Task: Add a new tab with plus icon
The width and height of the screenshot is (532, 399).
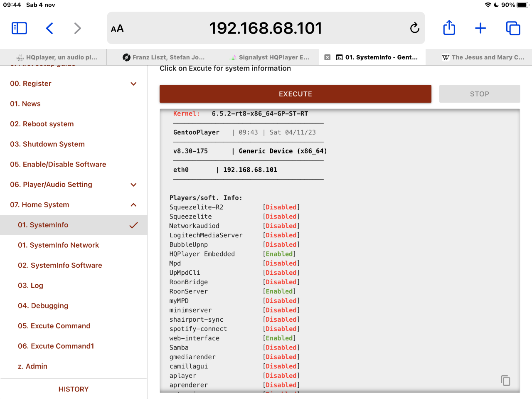Action: click(480, 28)
